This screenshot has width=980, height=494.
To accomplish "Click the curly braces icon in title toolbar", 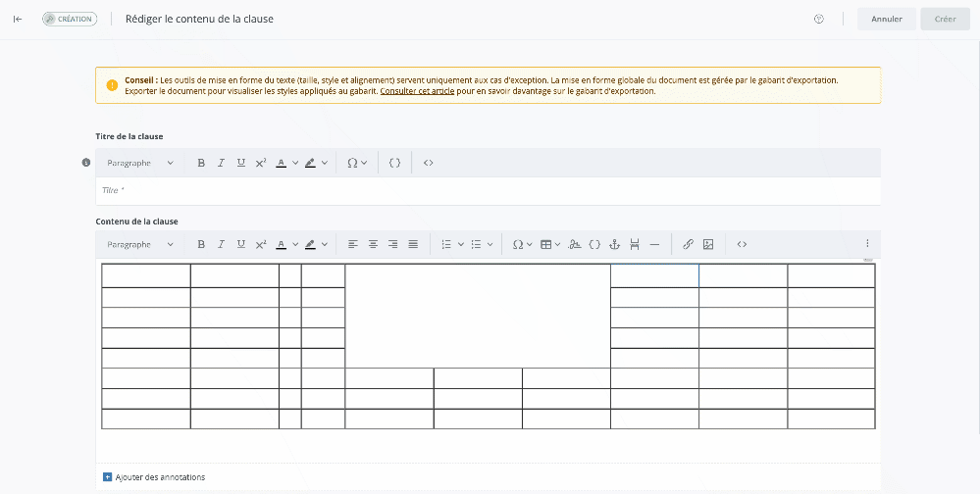I will (394, 163).
